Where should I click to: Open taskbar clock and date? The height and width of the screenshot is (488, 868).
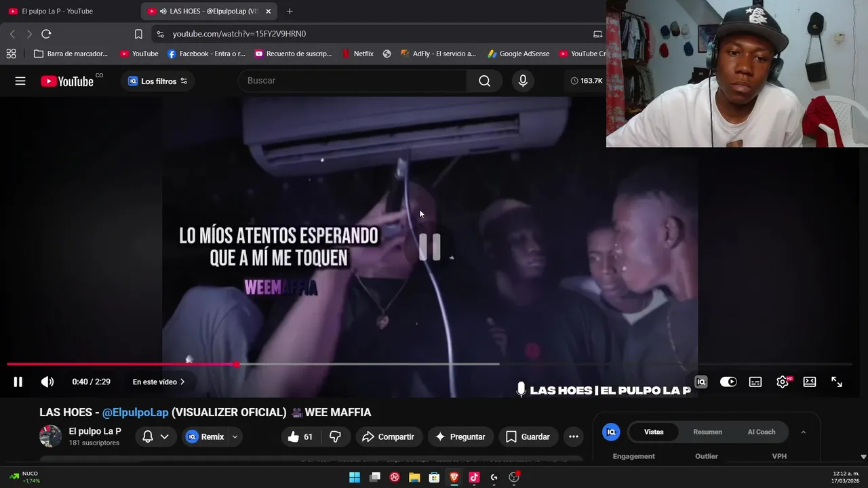tap(845, 477)
